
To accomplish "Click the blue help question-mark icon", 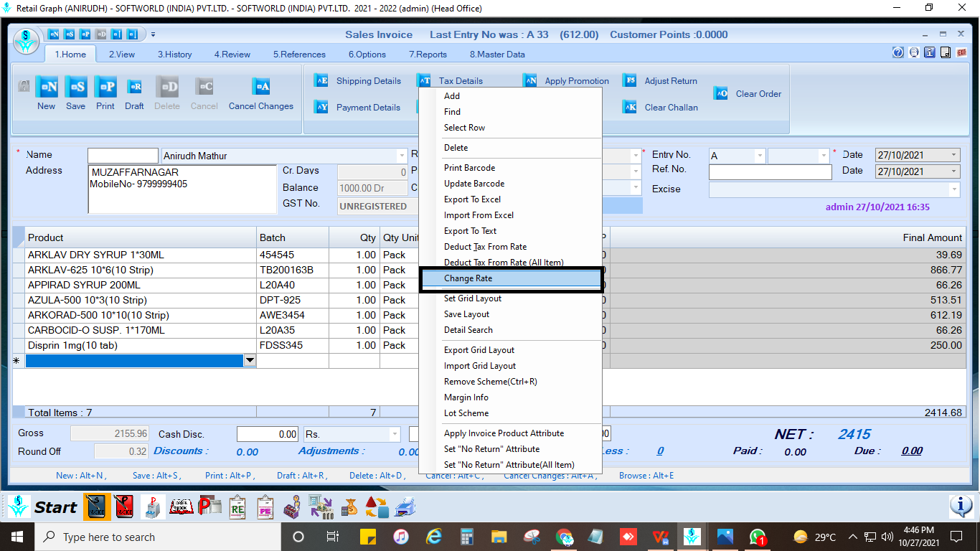I will coord(898,52).
